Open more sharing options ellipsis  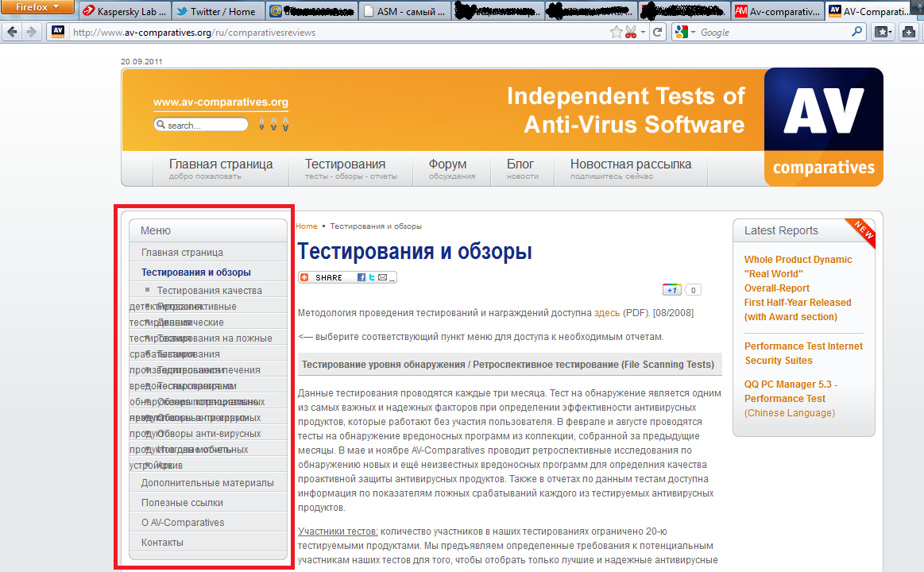pyautogui.click(x=392, y=279)
